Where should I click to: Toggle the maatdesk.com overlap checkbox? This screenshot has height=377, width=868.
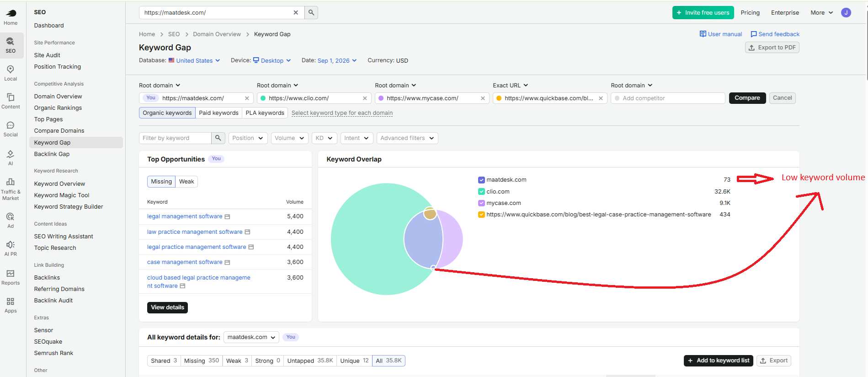[x=481, y=180]
